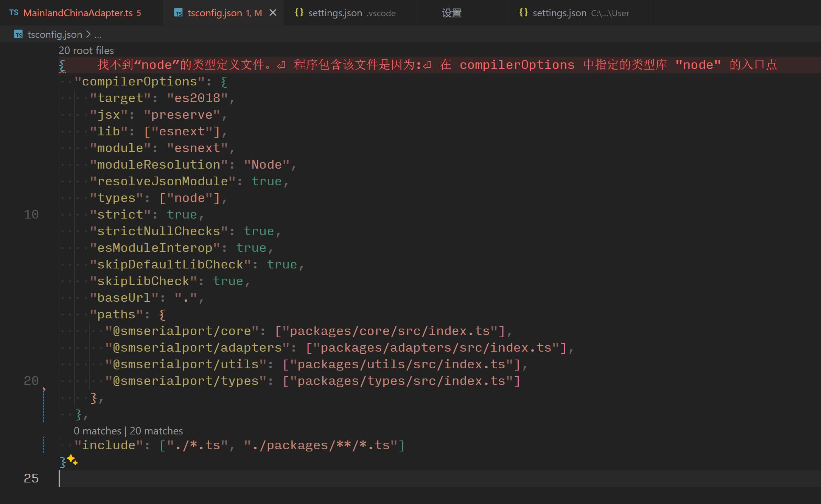The width and height of the screenshot is (821, 504).
Task: Click the "20 matches" code lens link
Action: (x=156, y=431)
